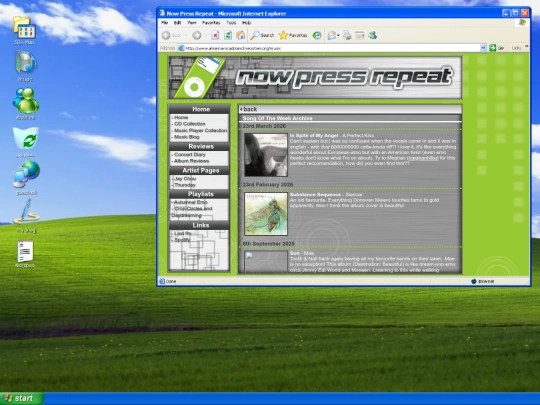
Task: Click inside the address bar URL field
Action: 331,48
